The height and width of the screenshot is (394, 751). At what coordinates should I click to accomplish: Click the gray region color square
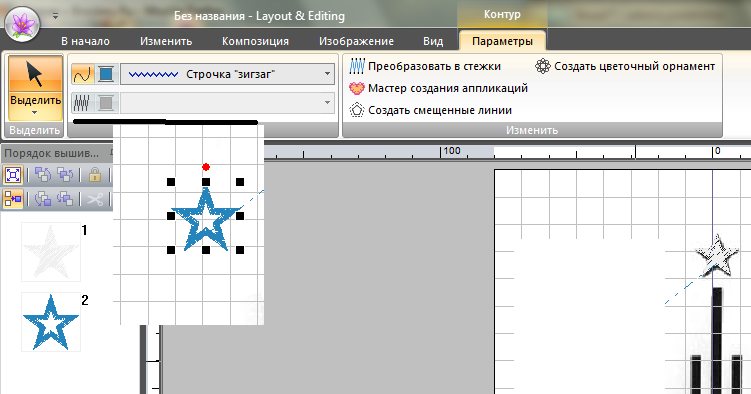pyautogui.click(x=106, y=103)
